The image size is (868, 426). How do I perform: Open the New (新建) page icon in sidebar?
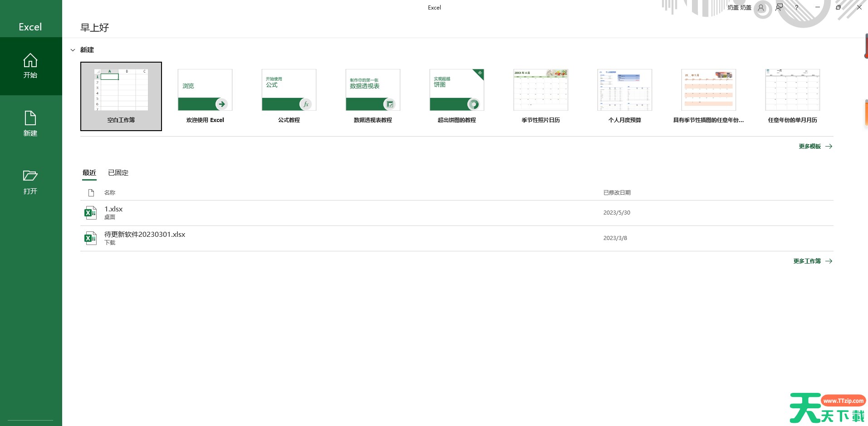click(x=30, y=118)
